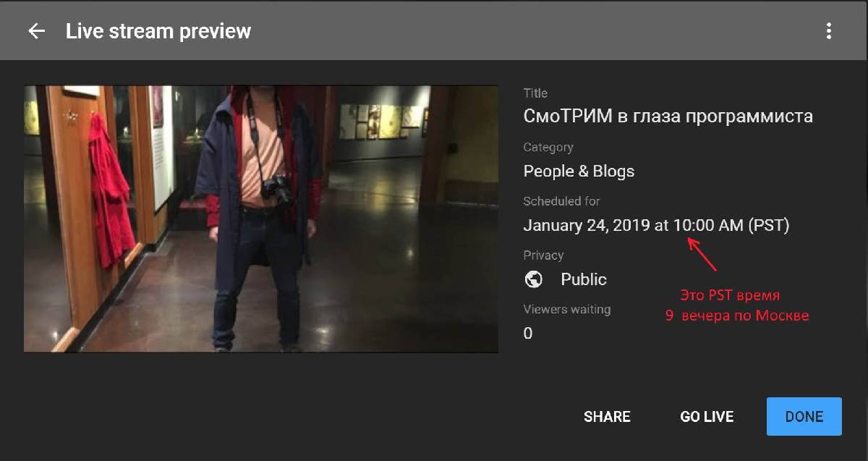The image size is (868, 461).
Task: Click the Public globe icon
Action: coord(534,279)
